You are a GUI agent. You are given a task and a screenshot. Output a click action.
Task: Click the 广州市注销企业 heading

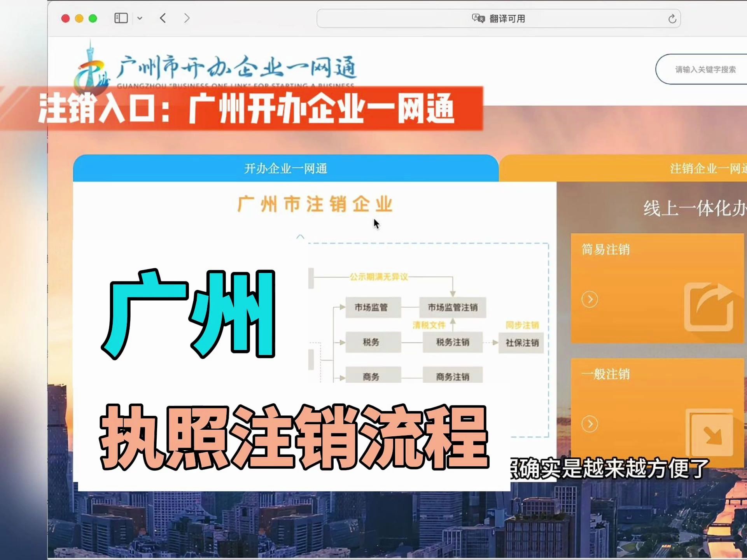pos(315,204)
